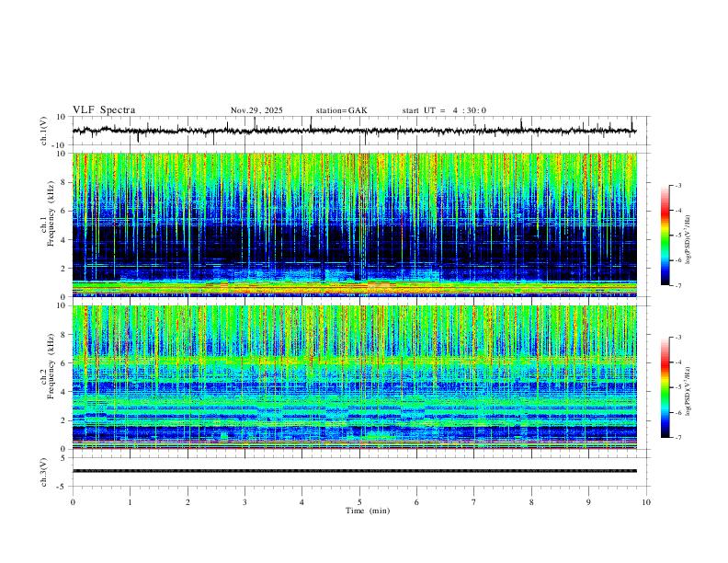The width and height of the screenshot is (728, 563).
Task: Click the "3" tick on the time axis
Action: pyautogui.click(x=245, y=502)
